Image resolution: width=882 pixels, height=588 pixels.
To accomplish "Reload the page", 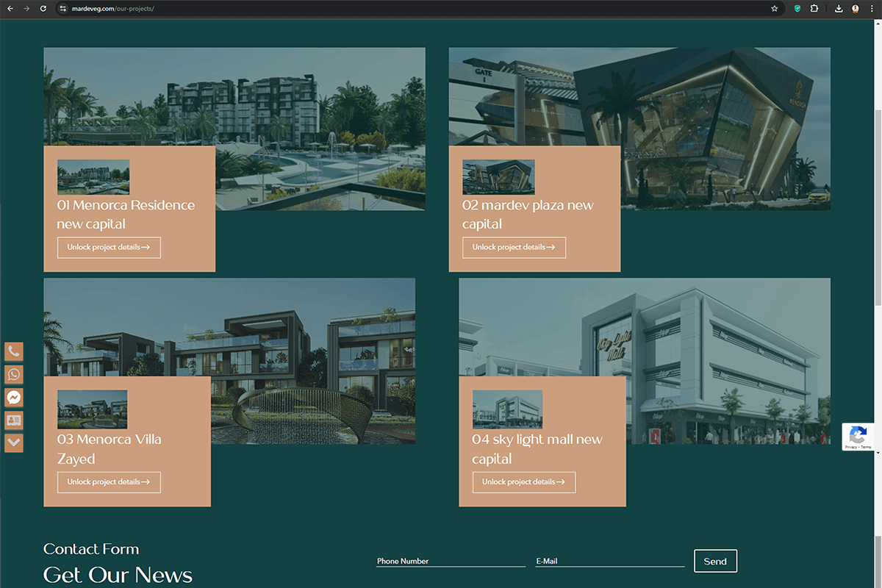I will pyautogui.click(x=43, y=9).
